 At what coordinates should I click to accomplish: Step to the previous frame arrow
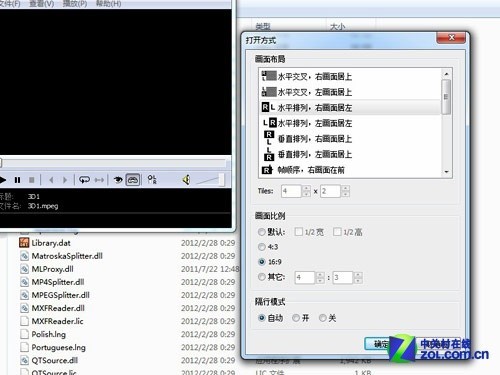tap(51, 180)
